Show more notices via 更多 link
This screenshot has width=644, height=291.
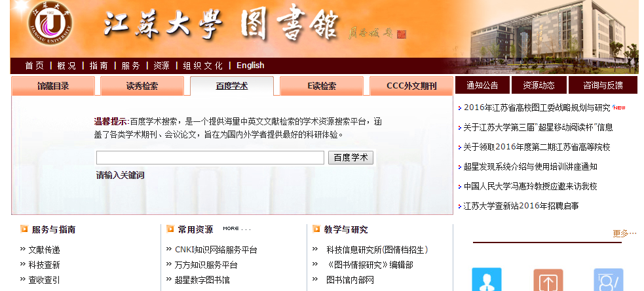(624, 233)
